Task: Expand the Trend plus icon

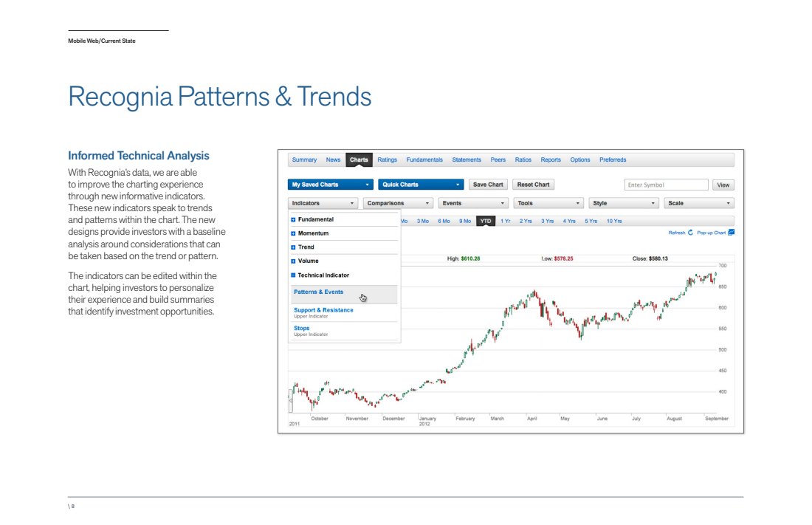Action: 293,247
